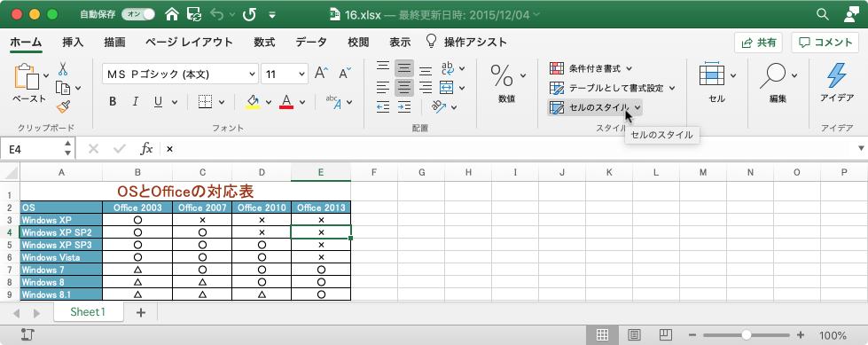
Task: Toggle middle vertical alignment
Action: pos(404,68)
